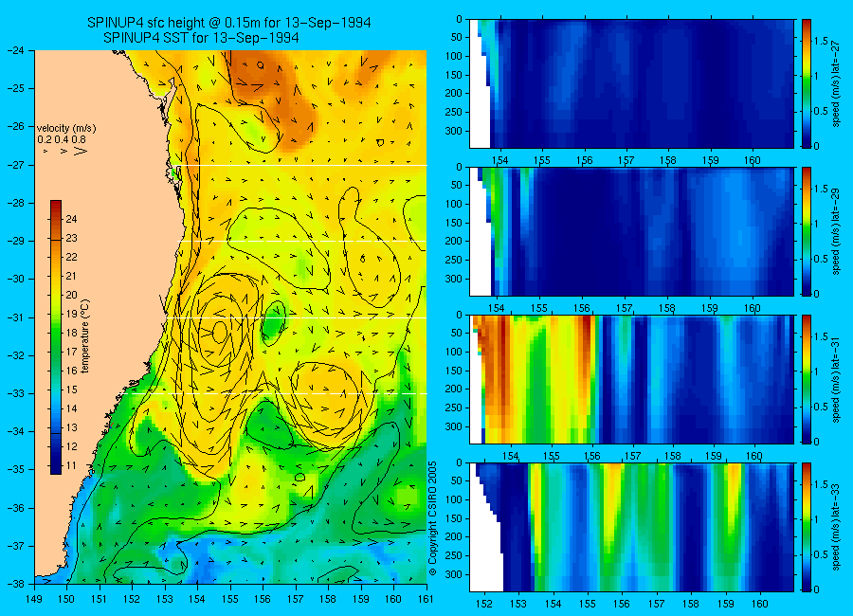Image resolution: width=853 pixels, height=616 pixels.
Task: Click the 21 tick on the temperature colorbar
Action: (71, 276)
